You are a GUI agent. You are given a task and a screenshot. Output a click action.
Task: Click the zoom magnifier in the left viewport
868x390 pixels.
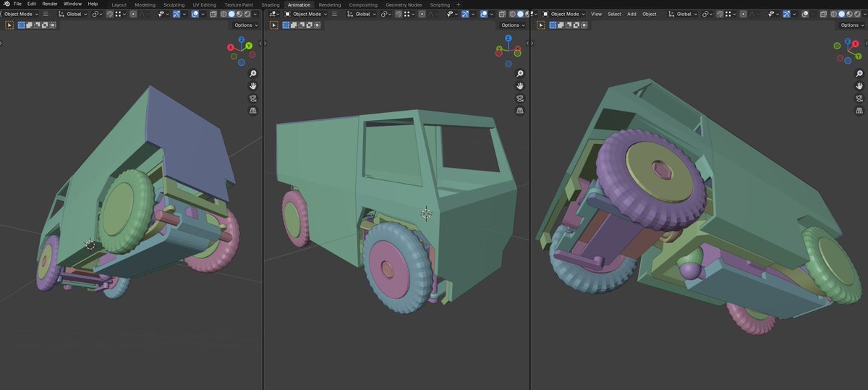pos(252,74)
